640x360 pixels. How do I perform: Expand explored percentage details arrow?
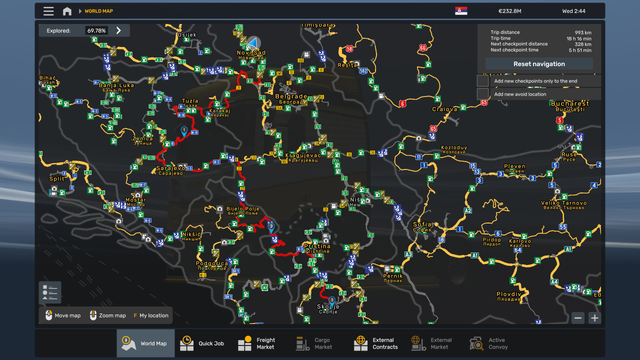point(118,30)
